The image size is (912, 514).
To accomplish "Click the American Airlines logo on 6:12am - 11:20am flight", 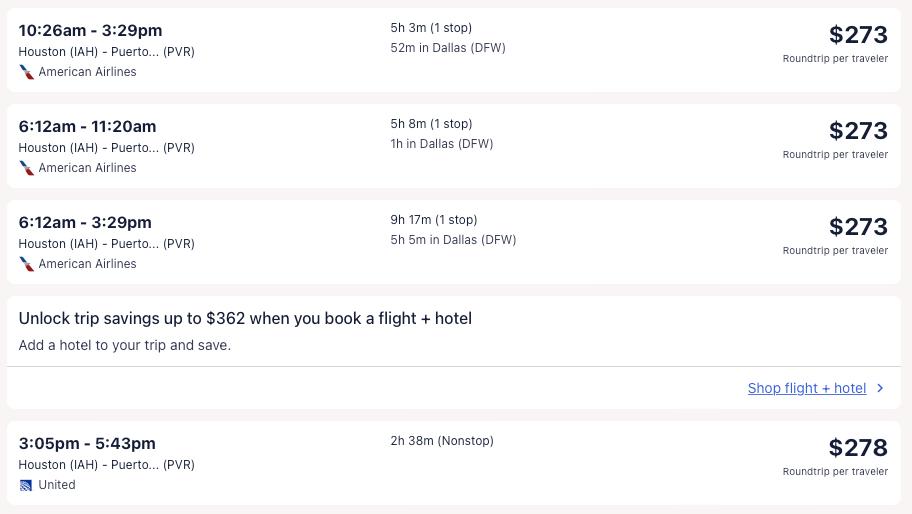I will click(x=26, y=168).
